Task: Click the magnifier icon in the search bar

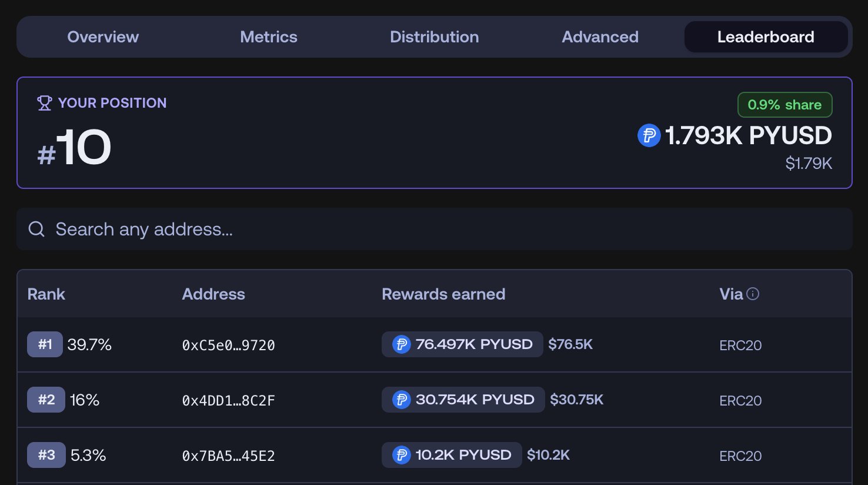Action: click(36, 229)
